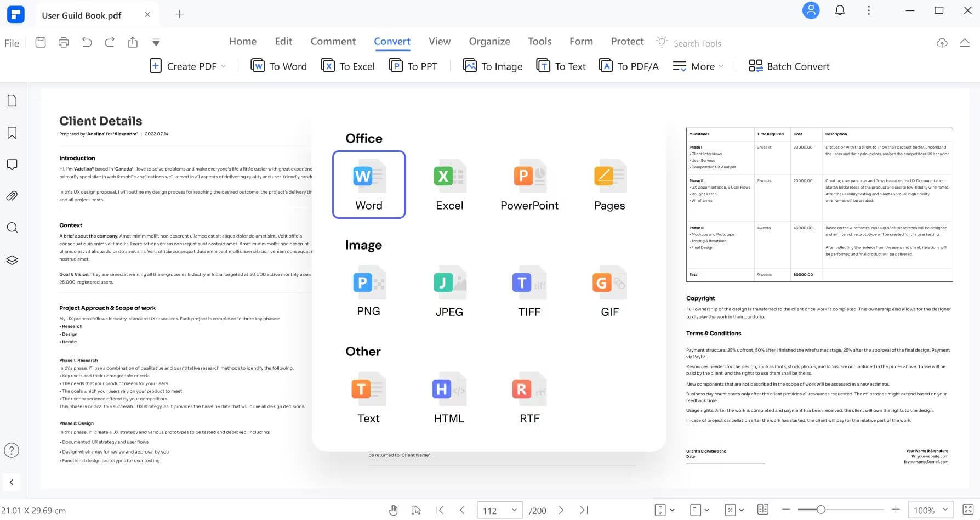
Task: Open the user account avatar
Action: [x=811, y=10]
